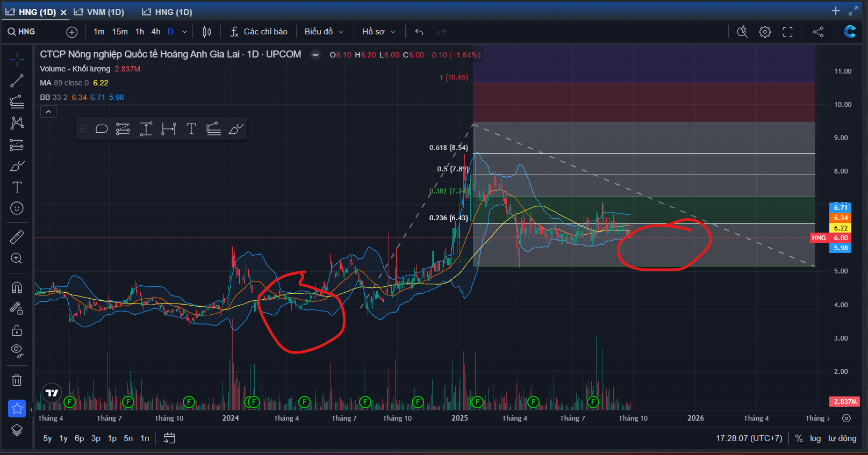Screen dimensions: 868x455
Task: Activate the magnet mode tool
Action: (17, 287)
